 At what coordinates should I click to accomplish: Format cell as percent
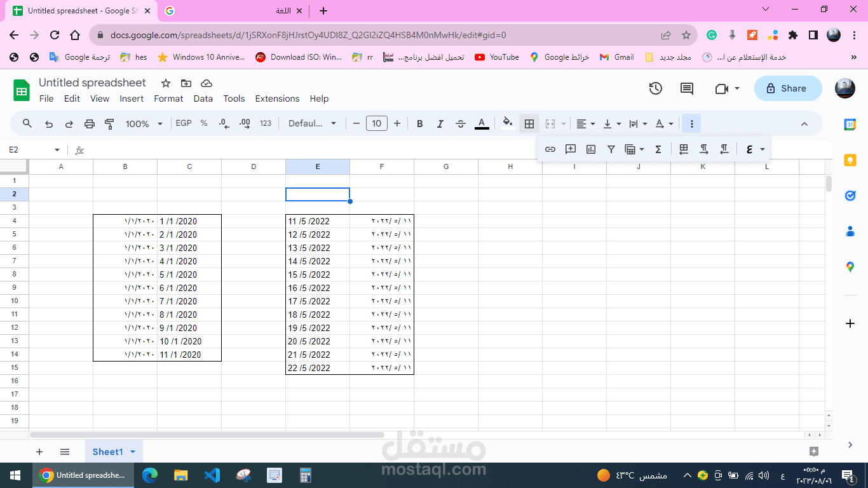(204, 123)
